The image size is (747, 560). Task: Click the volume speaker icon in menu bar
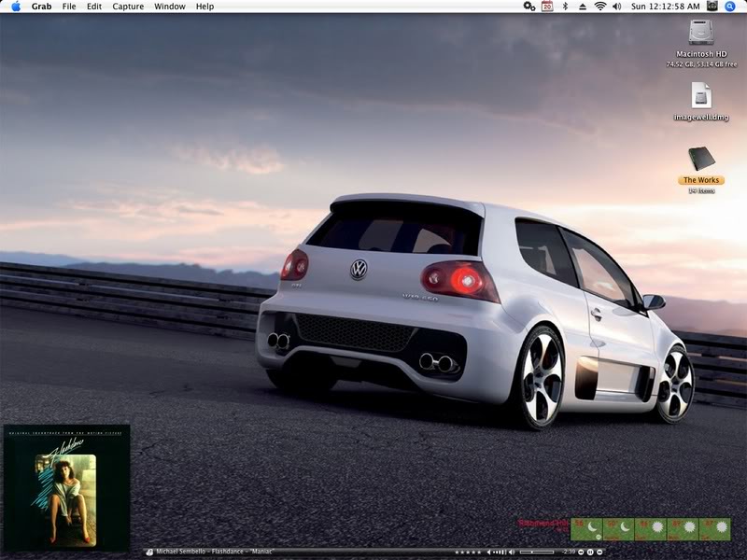[616, 7]
